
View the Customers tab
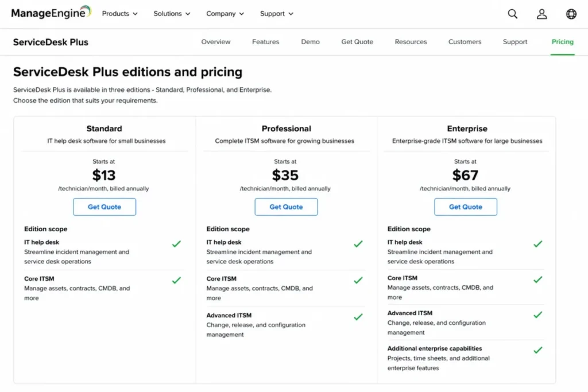465,41
